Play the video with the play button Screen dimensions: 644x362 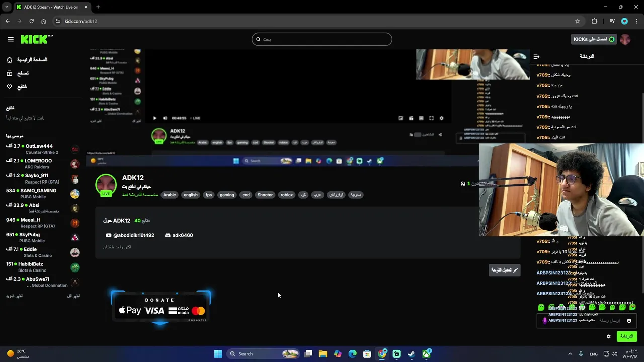point(154,118)
